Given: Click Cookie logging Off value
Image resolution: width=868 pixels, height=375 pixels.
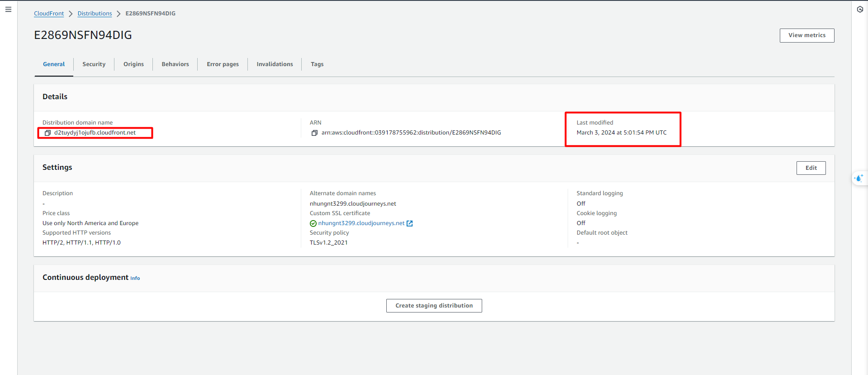Looking at the screenshot, I should pos(581,223).
